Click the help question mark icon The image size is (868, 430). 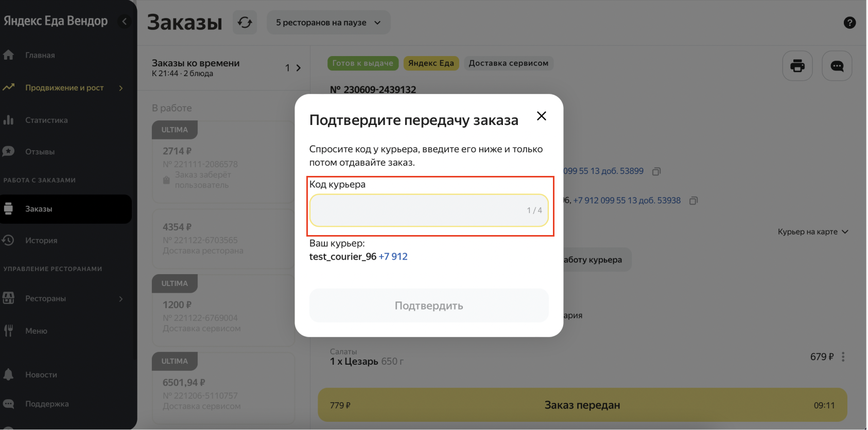849,23
